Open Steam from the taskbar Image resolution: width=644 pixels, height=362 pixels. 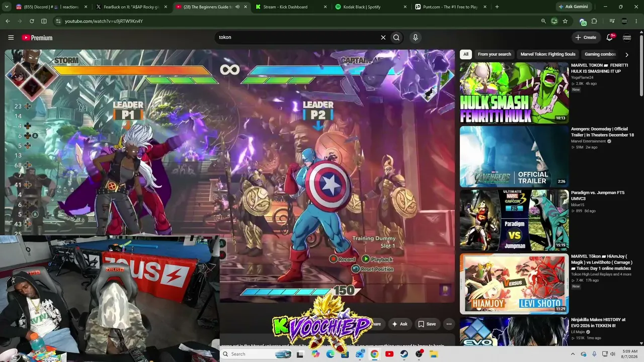(404, 354)
